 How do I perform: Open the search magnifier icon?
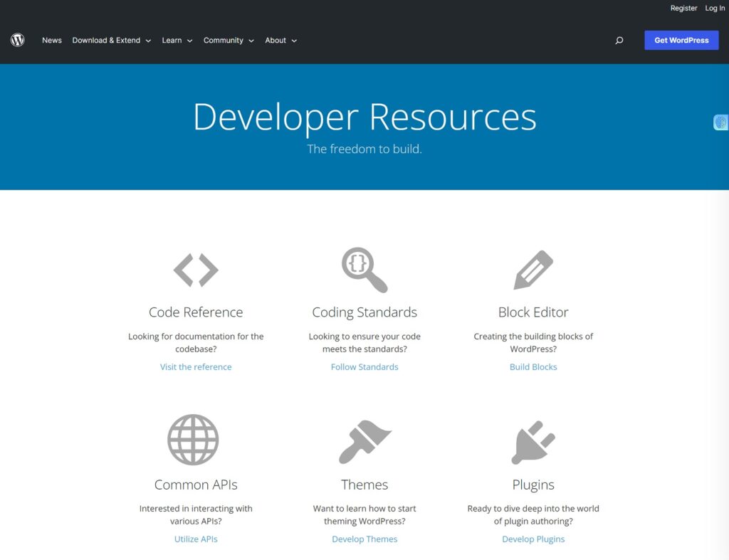pyautogui.click(x=619, y=41)
